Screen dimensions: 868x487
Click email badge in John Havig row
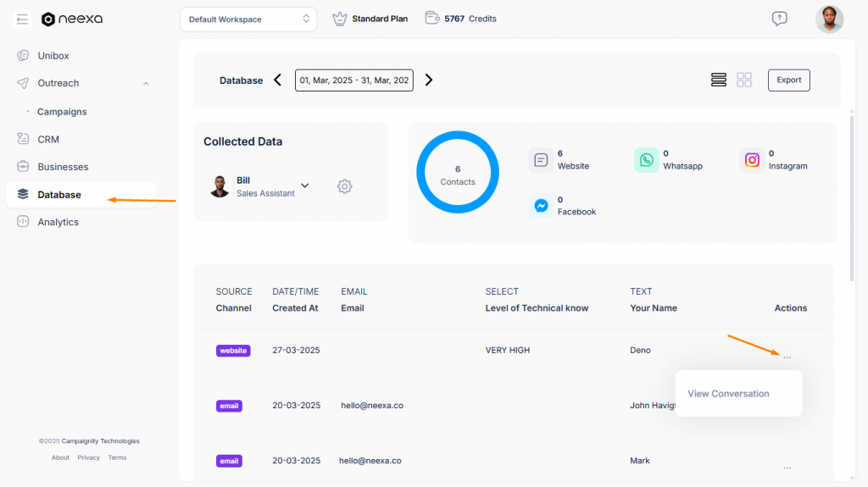coord(229,407)
